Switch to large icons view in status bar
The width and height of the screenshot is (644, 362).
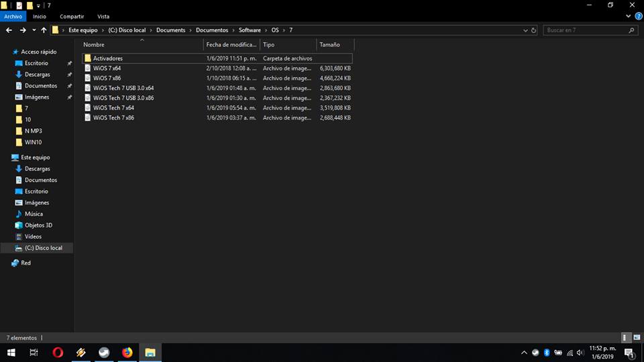[x=637, y=338]
